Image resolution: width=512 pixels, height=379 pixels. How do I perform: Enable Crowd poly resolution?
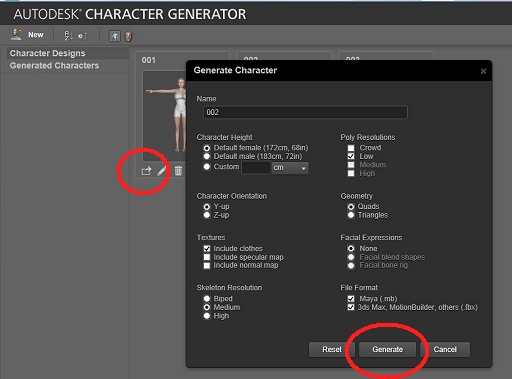click(x=351, y=148)
